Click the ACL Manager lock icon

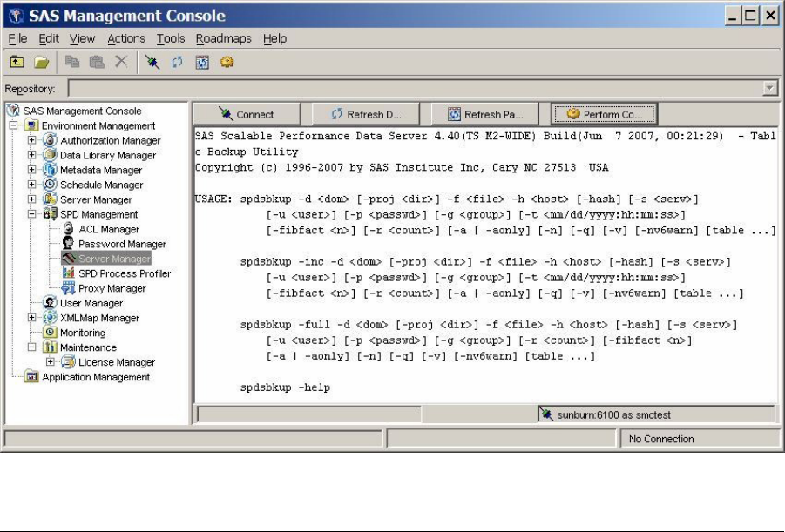(68, 229)
